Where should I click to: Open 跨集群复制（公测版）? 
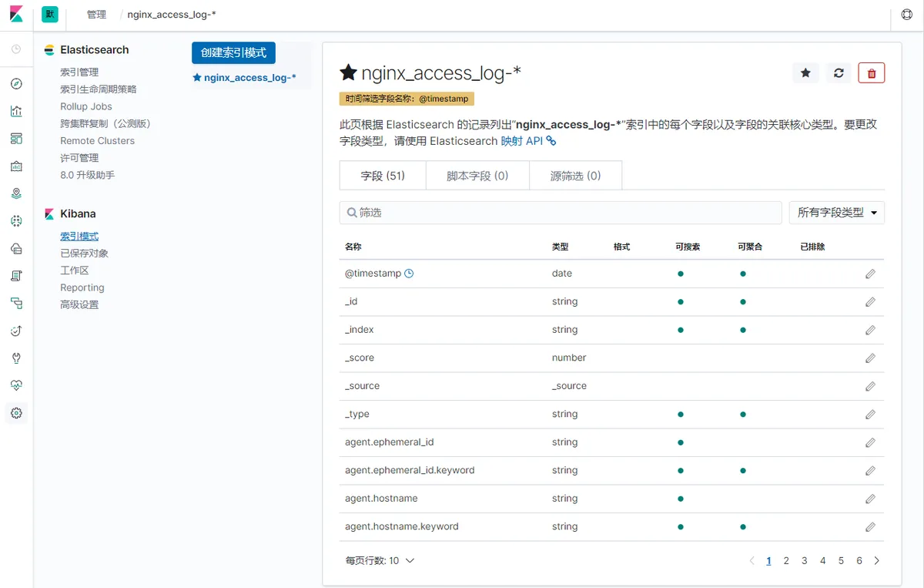coord(105,123)
